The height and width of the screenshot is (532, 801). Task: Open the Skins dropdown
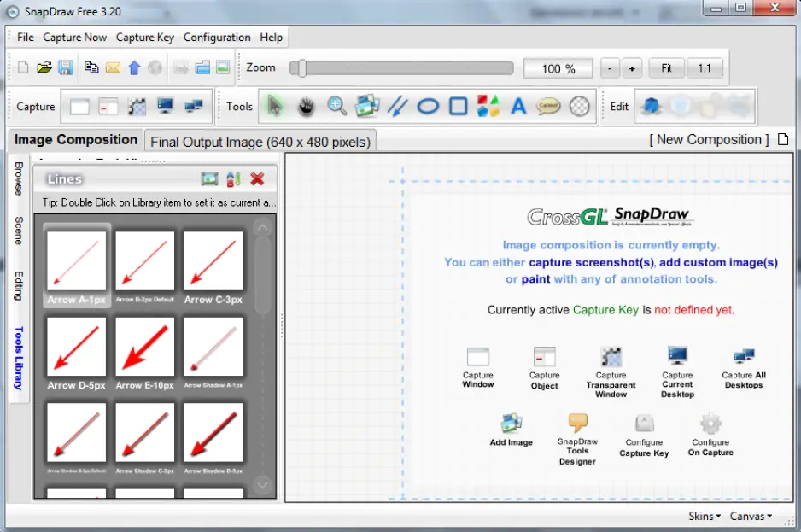705,516
